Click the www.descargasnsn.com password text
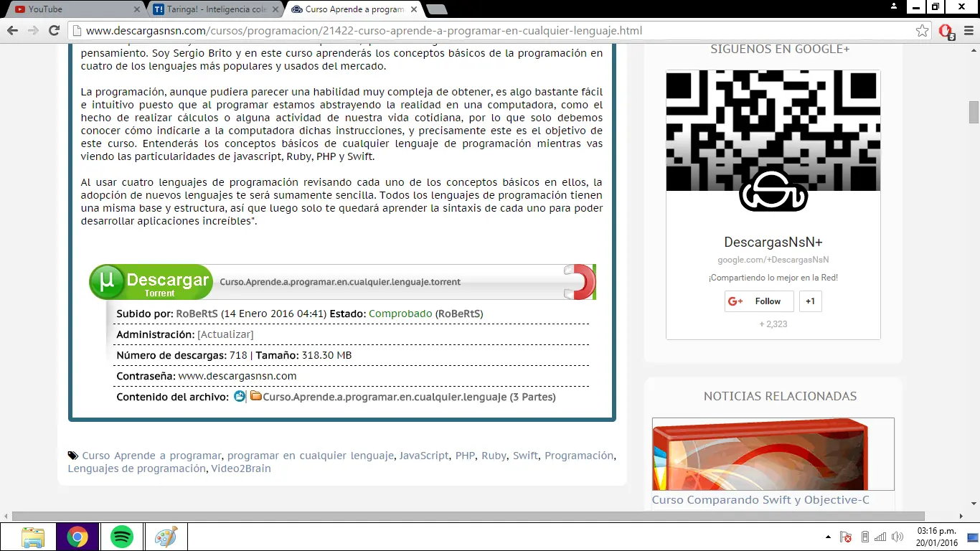This screenshot has height=551, width=980. [237, 376]
